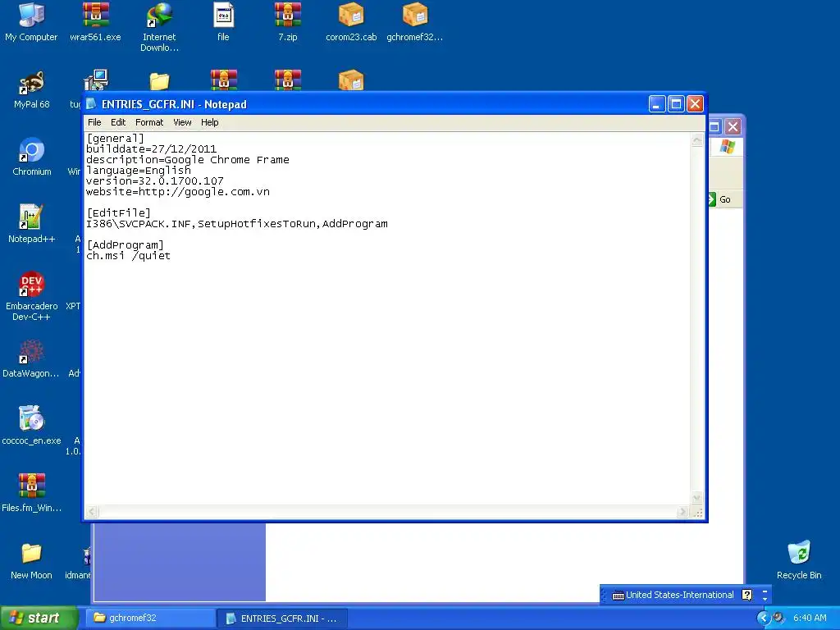The width and height of the screenshot is (840, 630).
Task: Open Notepad View menu
Action: (182, 123)
